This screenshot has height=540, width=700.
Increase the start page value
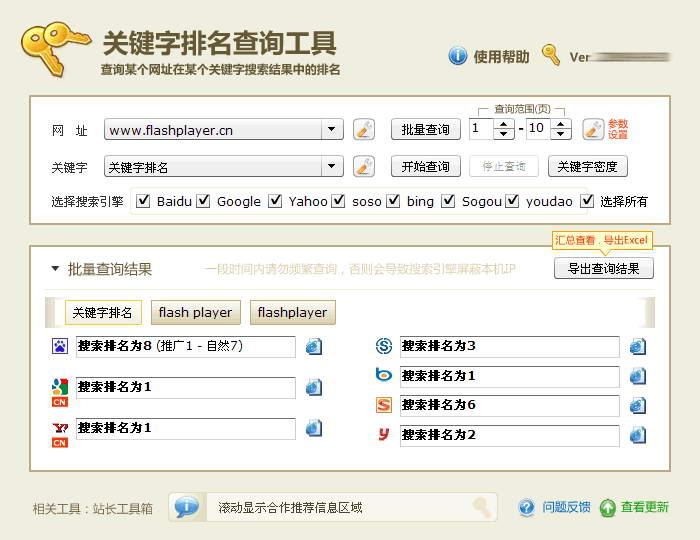pos(504,124)
